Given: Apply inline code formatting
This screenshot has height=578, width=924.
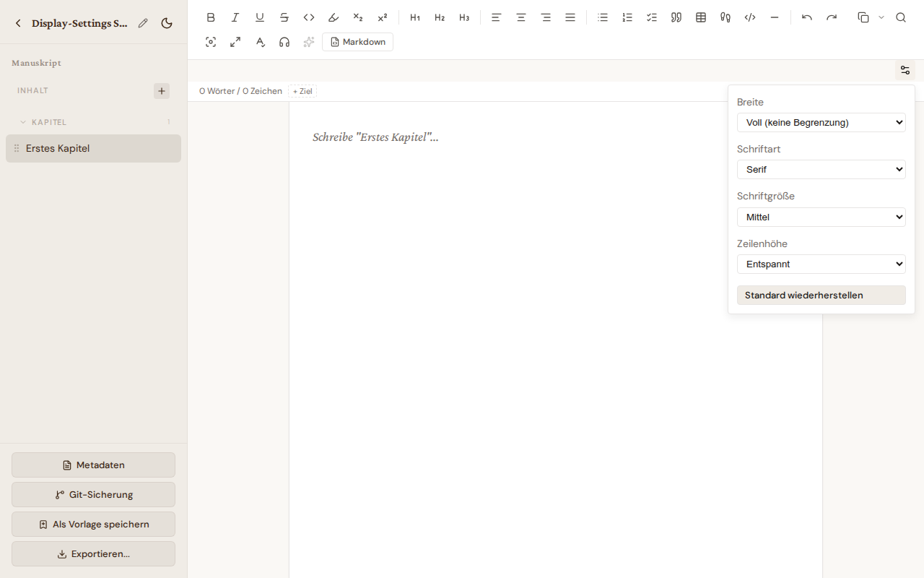Looking at the screenshot, I should click(x=309, y=17).
